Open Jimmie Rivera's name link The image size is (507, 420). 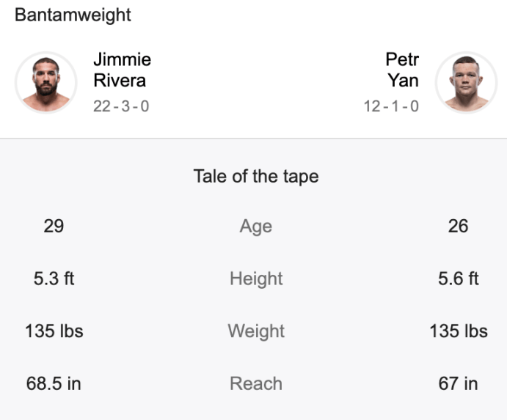pos(122,70)
